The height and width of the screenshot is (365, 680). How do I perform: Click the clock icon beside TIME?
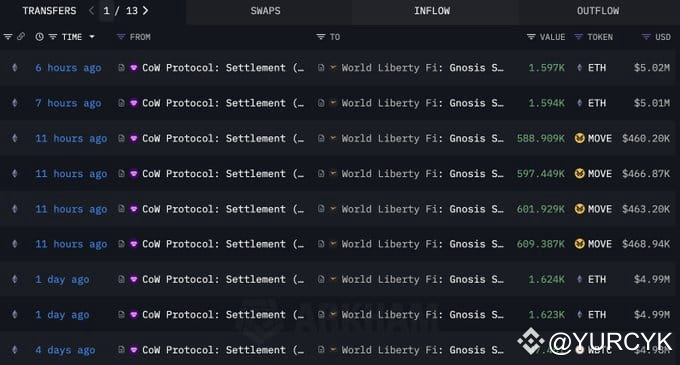pyautogui.click(x=39, y=37)
